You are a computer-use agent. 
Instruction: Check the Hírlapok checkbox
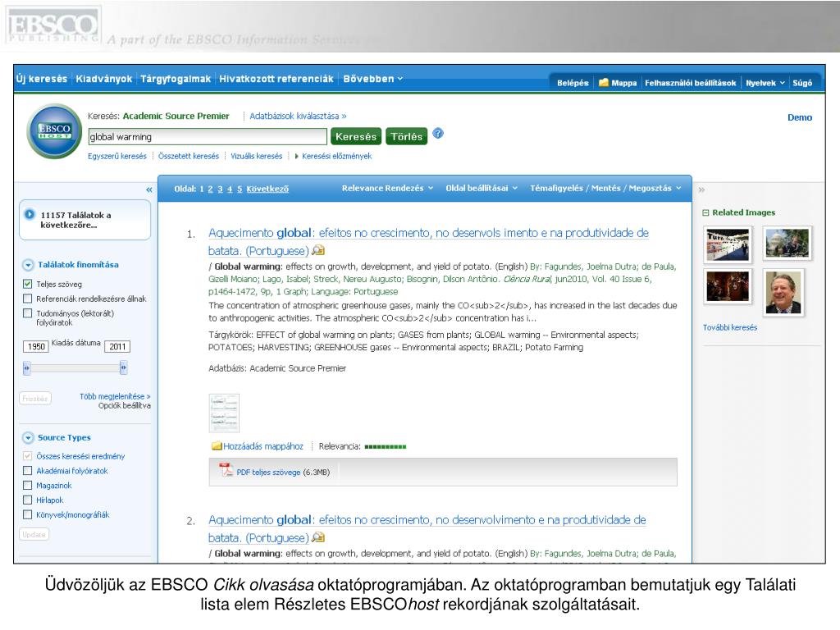pyautogui.click(x=28, y=500)
